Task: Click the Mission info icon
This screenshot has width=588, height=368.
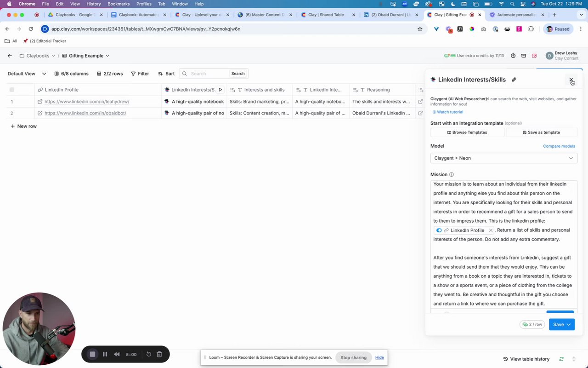Action: tap(452, 175)
